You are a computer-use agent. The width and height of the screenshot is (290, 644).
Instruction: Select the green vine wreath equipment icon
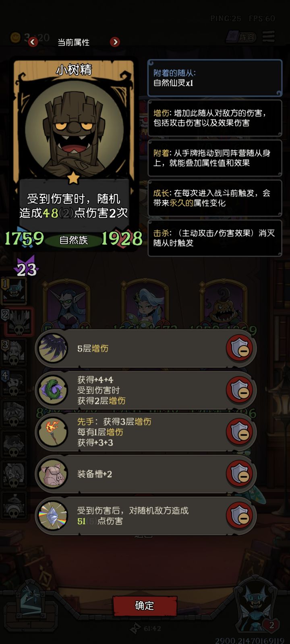pos(53,390)
